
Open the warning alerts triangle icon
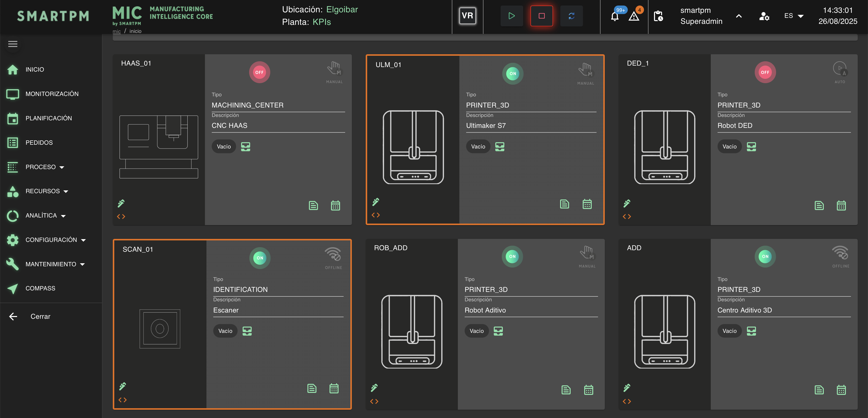coord(633,16)
